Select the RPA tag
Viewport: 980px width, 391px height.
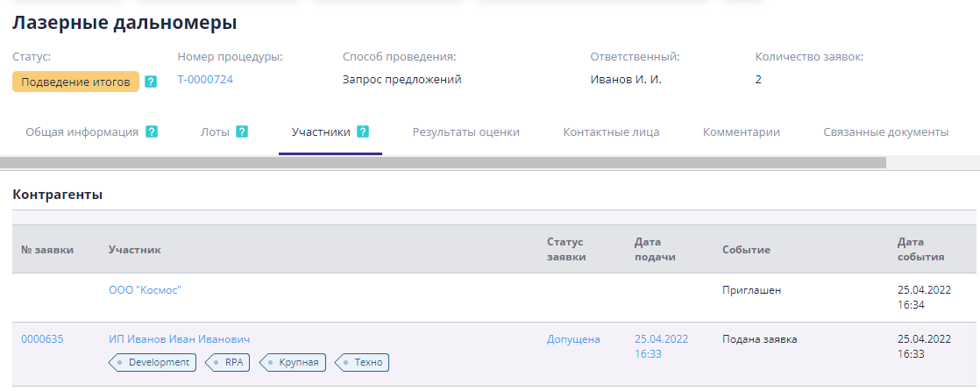[230, 362]
